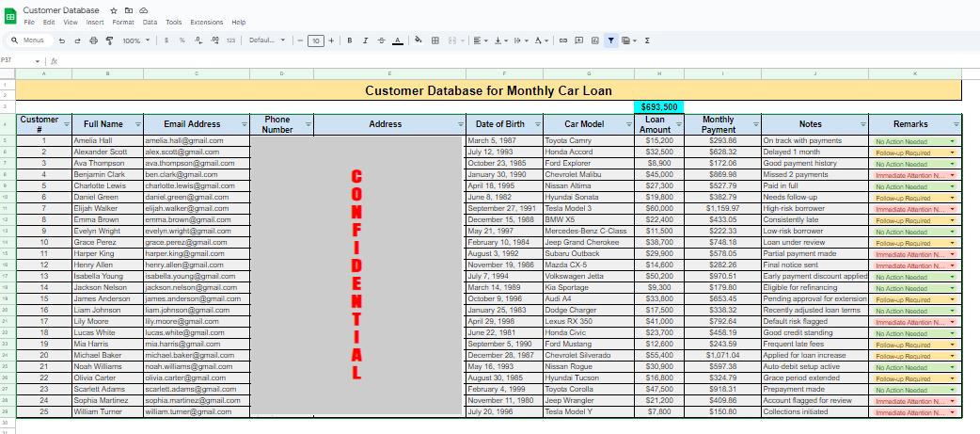Click the move to folder icon

[128, 10]
